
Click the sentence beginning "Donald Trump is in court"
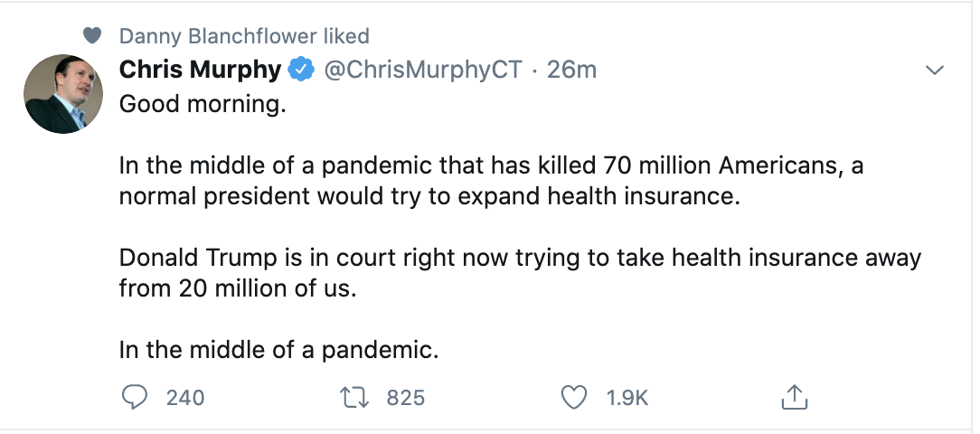click(x=520, y=259)
